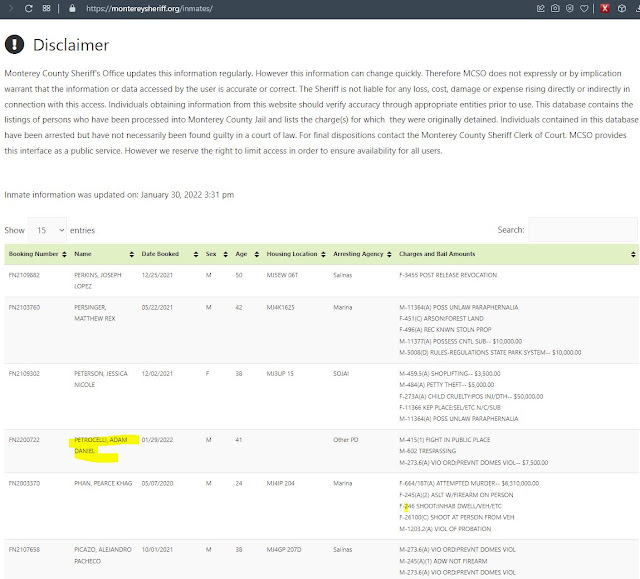Open the Show entries count dropdown
This screenshot has width=640, height=579.
[47, 230]
